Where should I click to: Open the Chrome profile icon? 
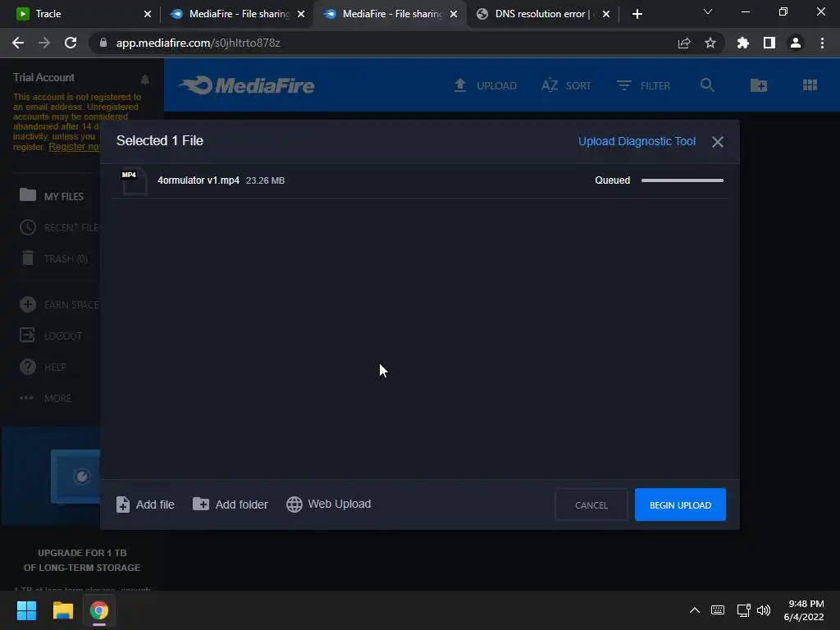(x=796, y=43)
